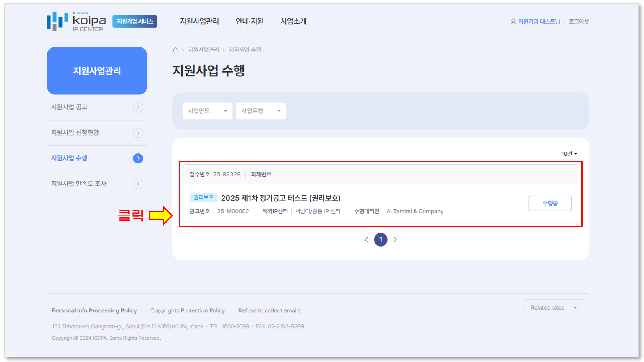The width and height of the screenshot is (644, 362).
Task: Open the 사업연도 dropdown
Action: click(207, 111)
